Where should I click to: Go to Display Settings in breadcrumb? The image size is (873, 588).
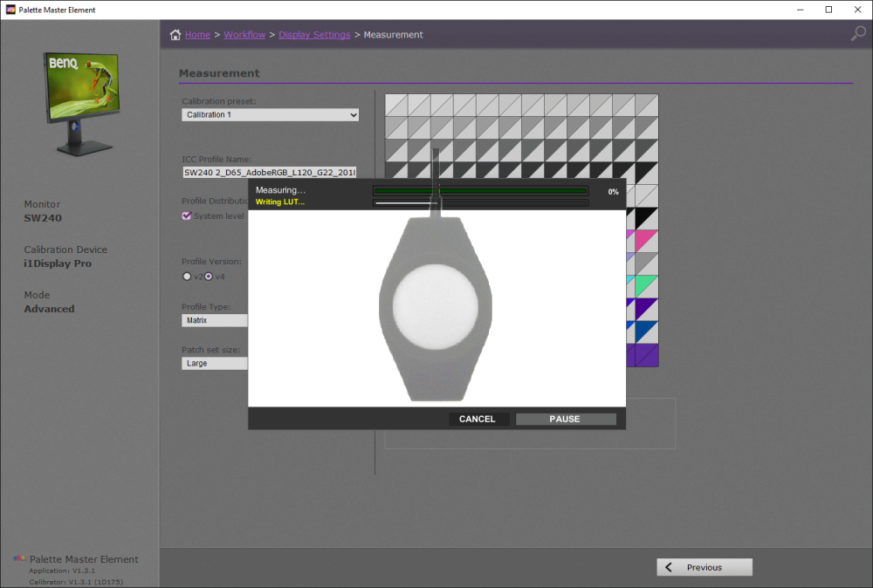[x=314, y=35]
